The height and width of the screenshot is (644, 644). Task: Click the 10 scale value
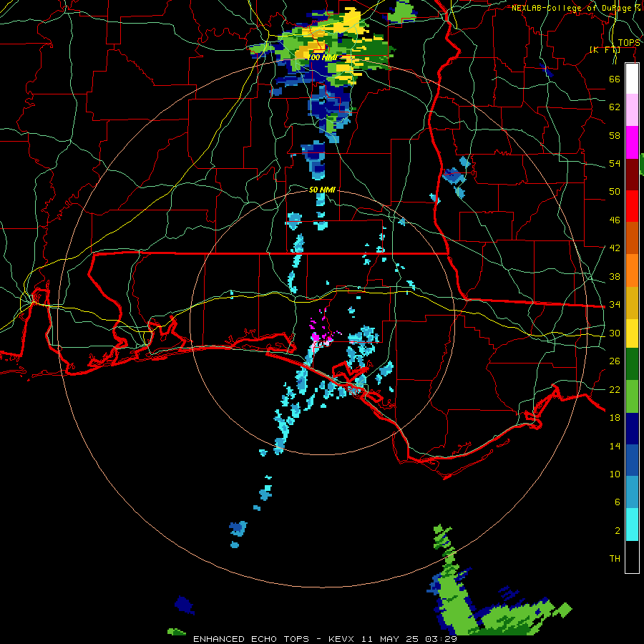tap(615, 474)
